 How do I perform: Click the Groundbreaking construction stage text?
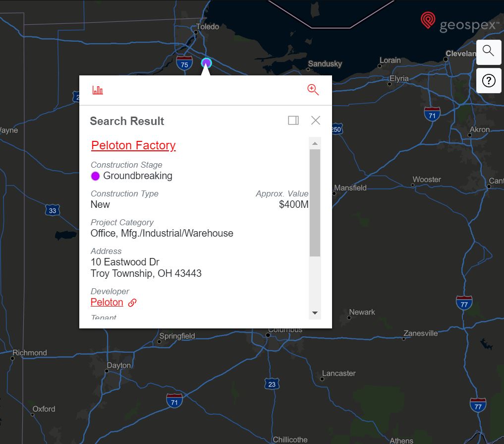[x=138, y=176]
